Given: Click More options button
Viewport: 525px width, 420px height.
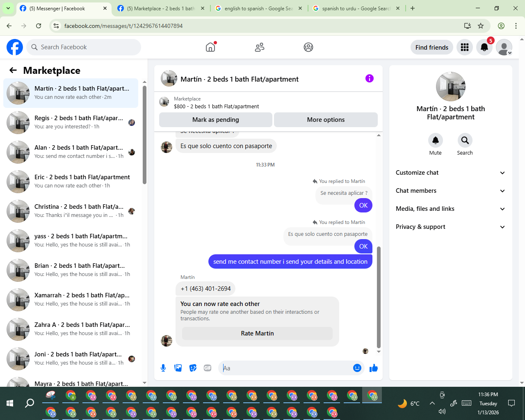Looking at the screenshot, I should (x=326, y=120).
